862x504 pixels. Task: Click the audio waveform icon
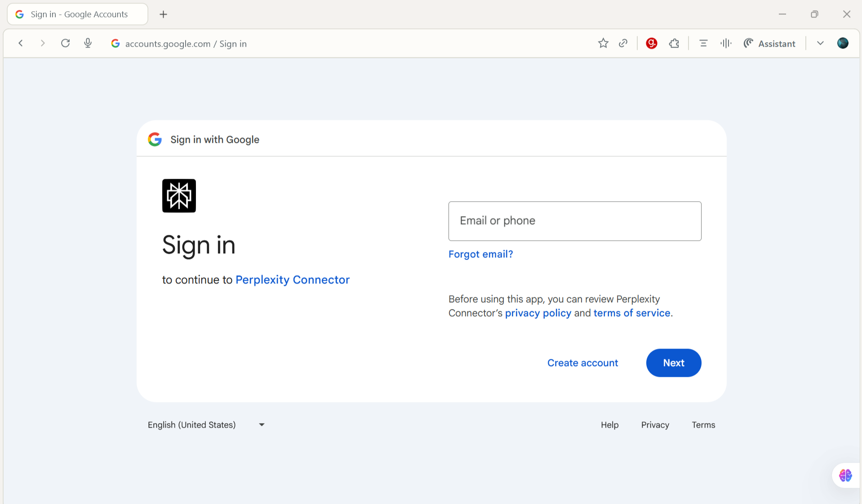tap(725, 43)
